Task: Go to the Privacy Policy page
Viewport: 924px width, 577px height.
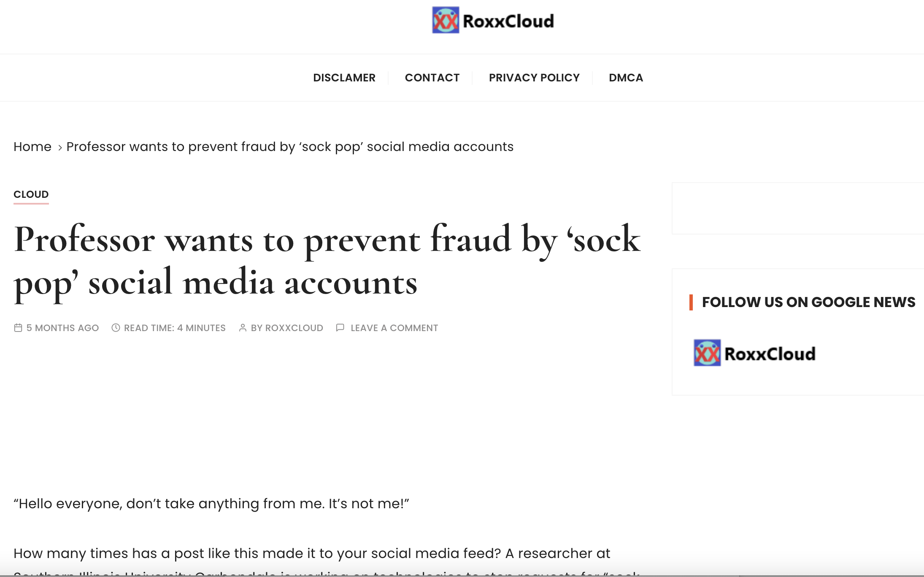Action: click(x=534, y=78)
